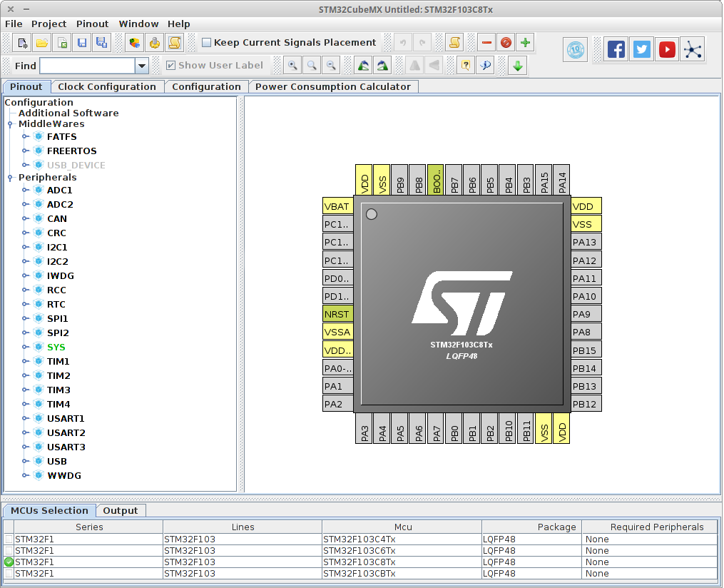Click the 10 years anniversary badge icon
Image resolution: width=724 pixels, height=588 pixels.
point(576,49)
